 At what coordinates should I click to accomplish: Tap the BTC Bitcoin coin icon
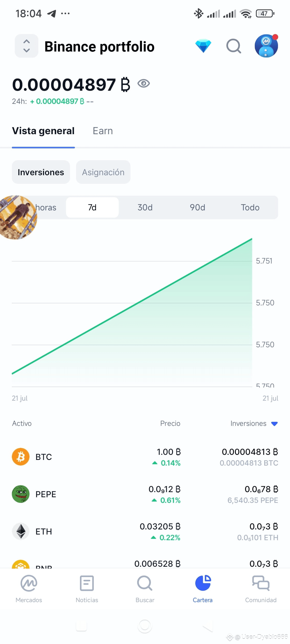[20, 457]
